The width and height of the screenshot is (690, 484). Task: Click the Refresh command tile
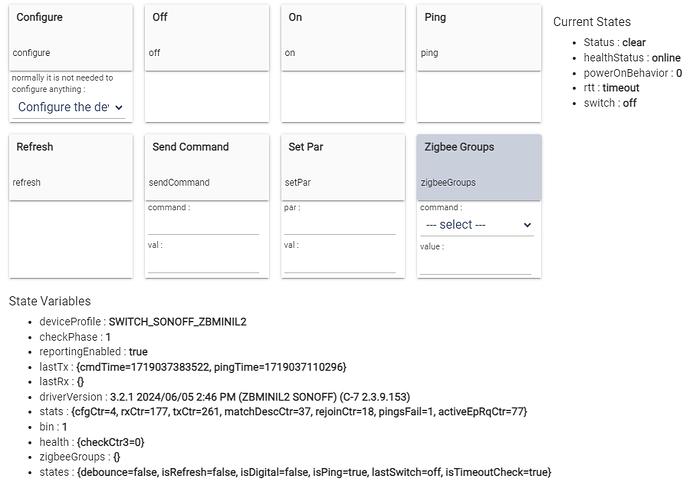pos(70,168)
